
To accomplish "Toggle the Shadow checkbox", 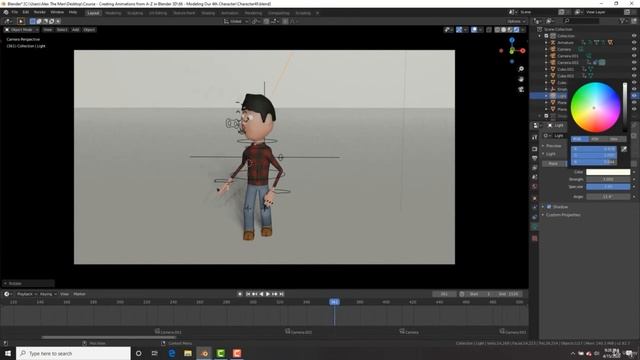I will [x=549, y=207].
